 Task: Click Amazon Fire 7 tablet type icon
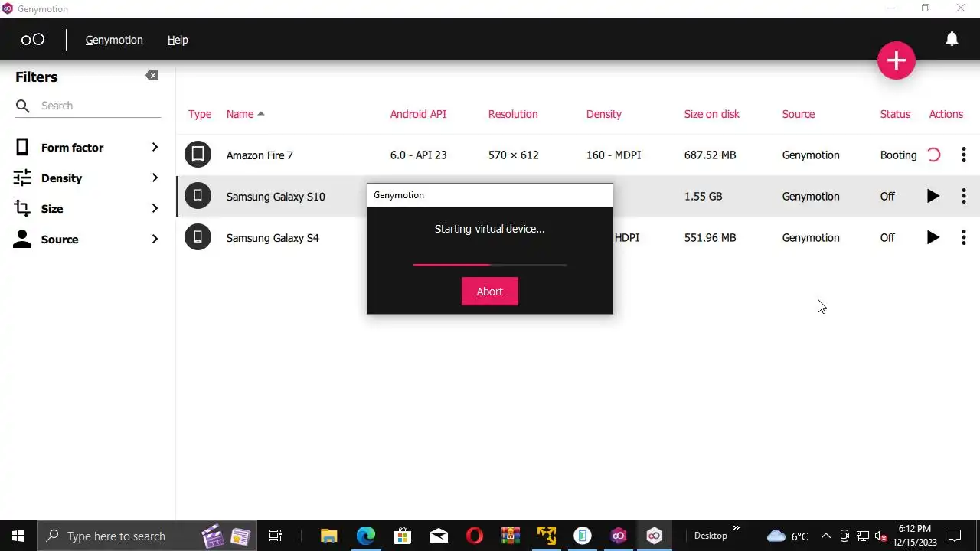tap(198, 155)
